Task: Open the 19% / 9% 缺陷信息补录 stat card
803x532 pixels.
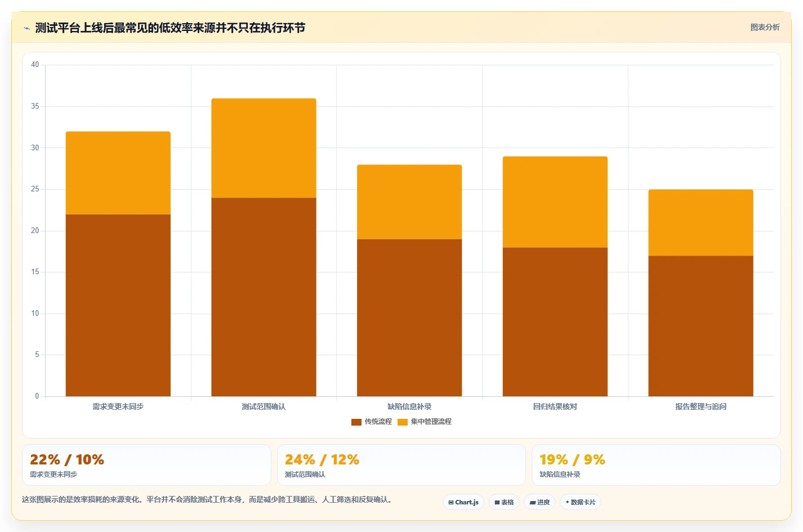Action: (x=656, y=465)
